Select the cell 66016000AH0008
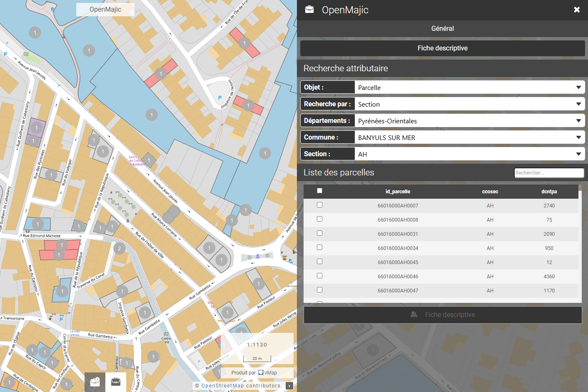The width and height of the screenshot is (588, 392). [398, 220]
